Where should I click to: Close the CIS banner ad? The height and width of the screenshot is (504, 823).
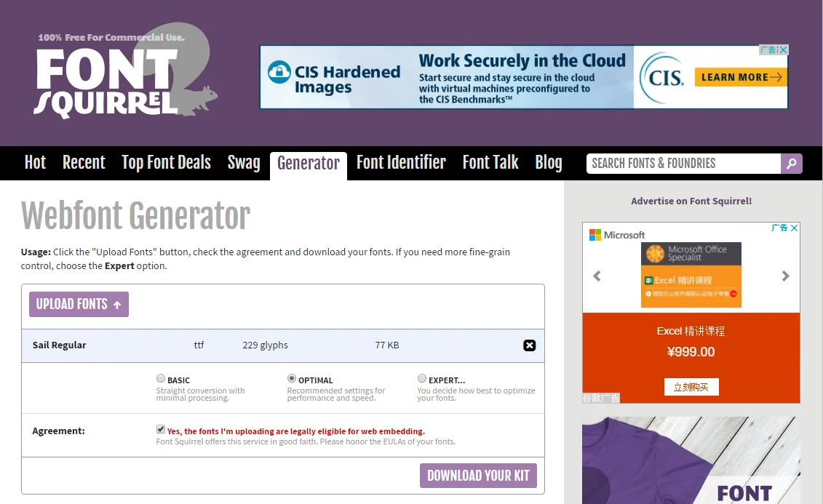click(783, 50)
